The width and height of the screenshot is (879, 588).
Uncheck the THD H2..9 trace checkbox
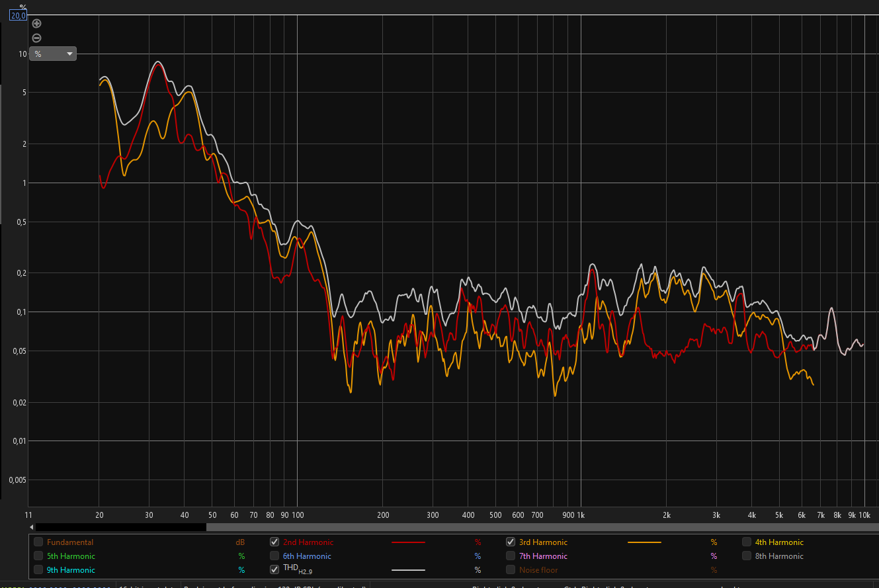pyautogui.click(x=274, y=570)
